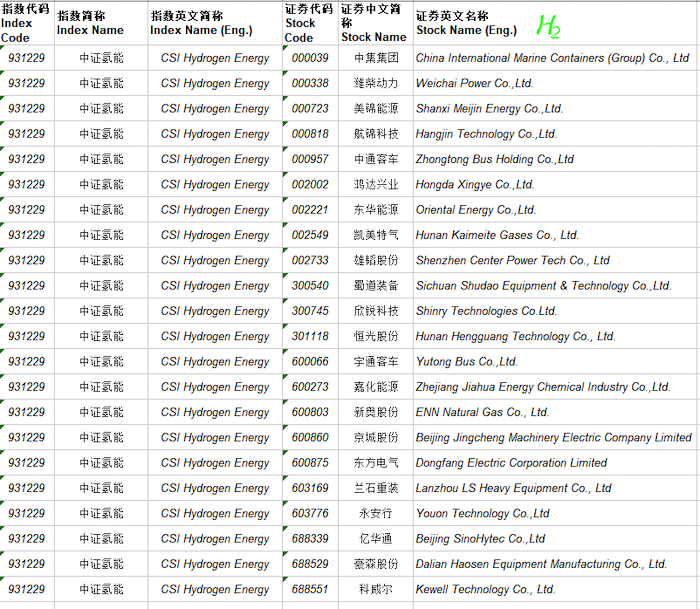Click stock code 600875 cell
The height and width of the screenshot is (609, 700).
pos(310,463)
